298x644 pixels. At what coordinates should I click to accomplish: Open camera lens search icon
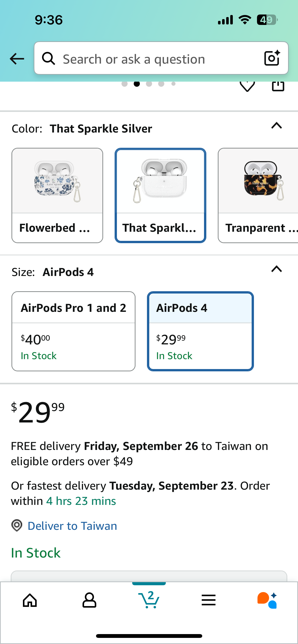272,58
